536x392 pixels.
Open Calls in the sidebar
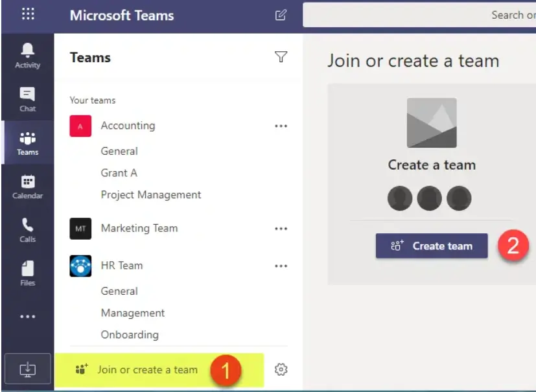point(28,230)
